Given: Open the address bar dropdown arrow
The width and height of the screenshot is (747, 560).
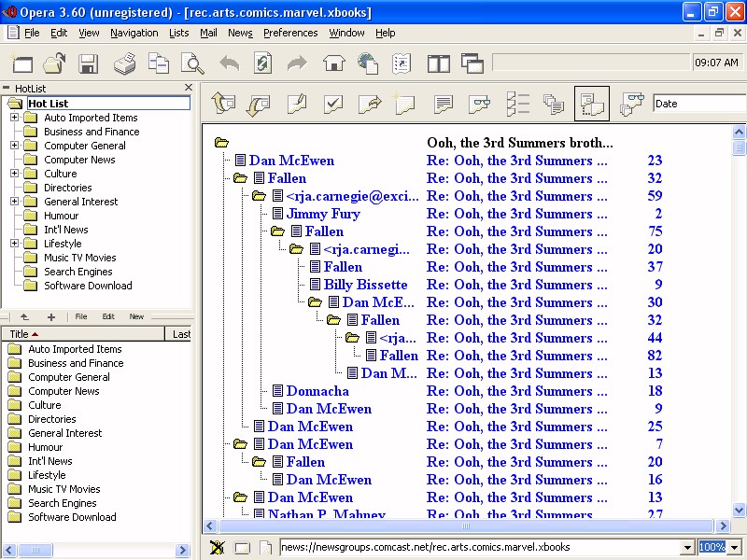Looking at the screenshot, I should [x=687, y=548].
